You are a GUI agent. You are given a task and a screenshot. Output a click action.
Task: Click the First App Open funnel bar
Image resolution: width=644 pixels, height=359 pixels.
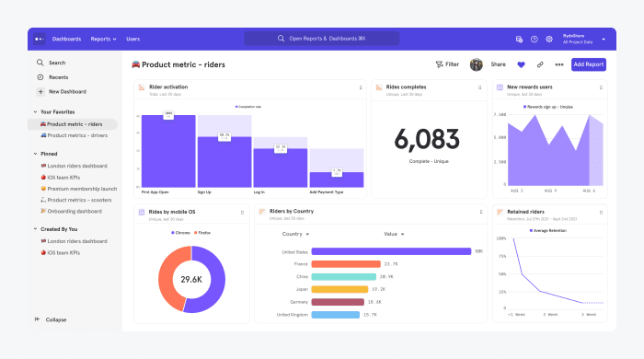pos(168,151)
